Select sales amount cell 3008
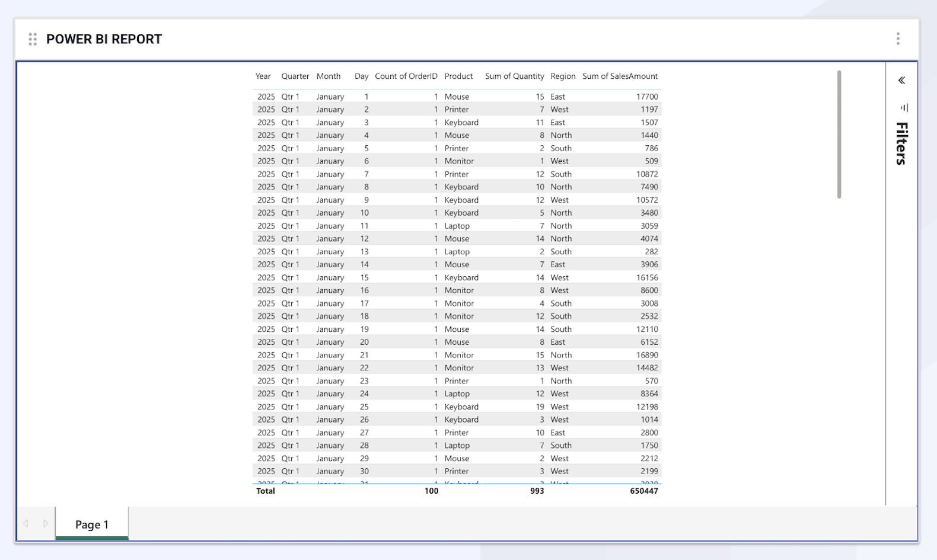This screenshot has height=560, width=937. [x=649, y=303]
